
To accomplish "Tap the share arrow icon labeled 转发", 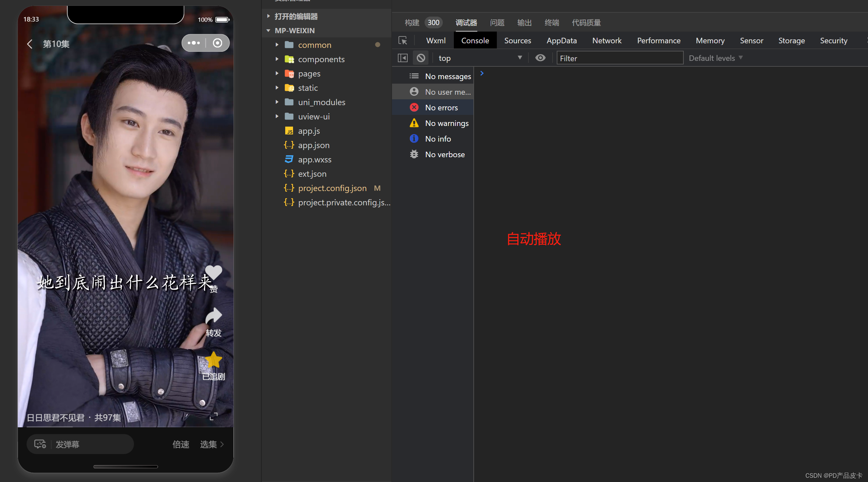I will [x=214, y=316].
